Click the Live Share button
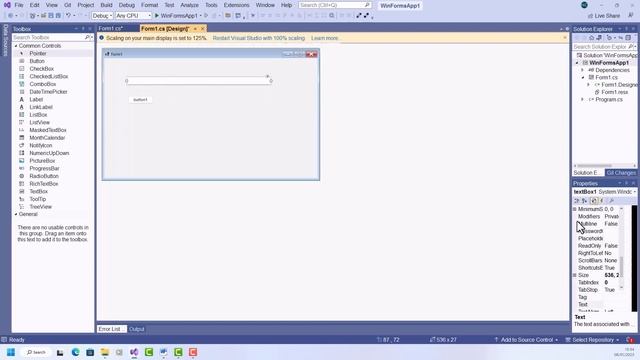 click(604, 16)
